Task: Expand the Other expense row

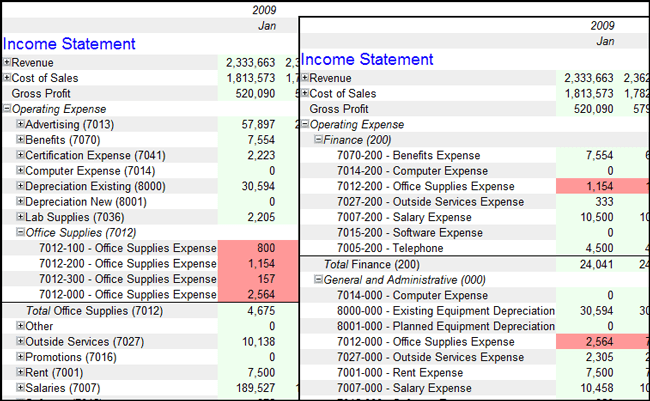Action: click(20, 326)
